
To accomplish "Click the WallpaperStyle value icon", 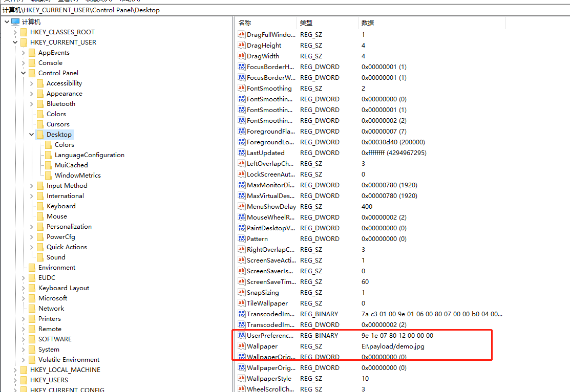I will [x=241, y=378].
